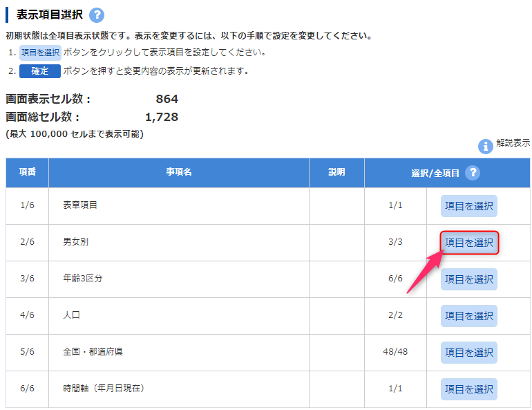
Task: Click the 解説表示 text label
Action: click(x=513, y=143)
